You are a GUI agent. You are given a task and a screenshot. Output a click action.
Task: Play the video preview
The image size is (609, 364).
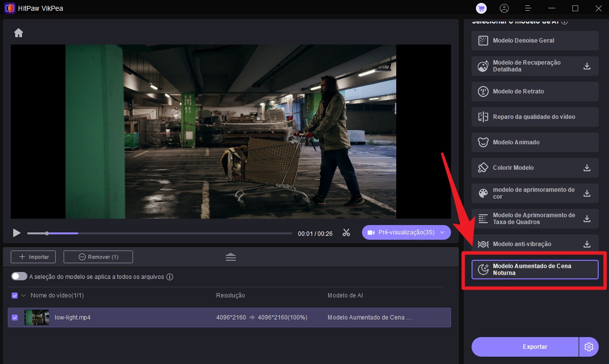pos(17,233)
